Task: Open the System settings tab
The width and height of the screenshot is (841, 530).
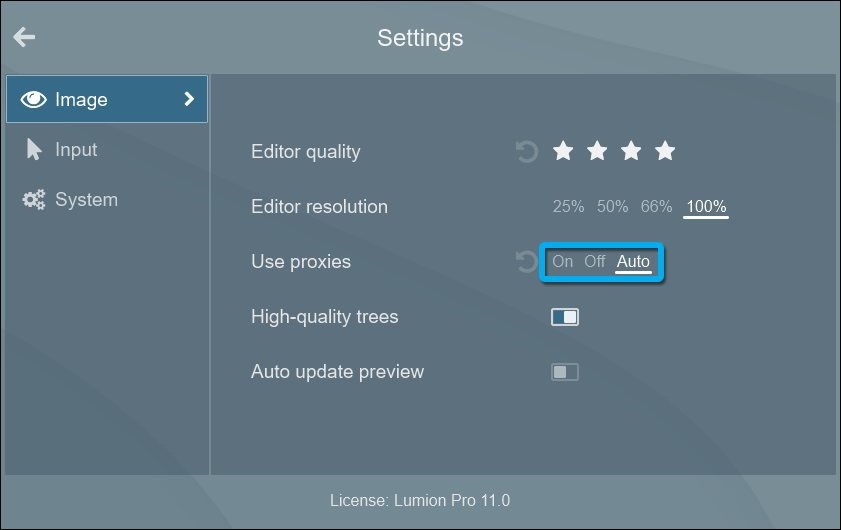Action: [x=86, y=200]
